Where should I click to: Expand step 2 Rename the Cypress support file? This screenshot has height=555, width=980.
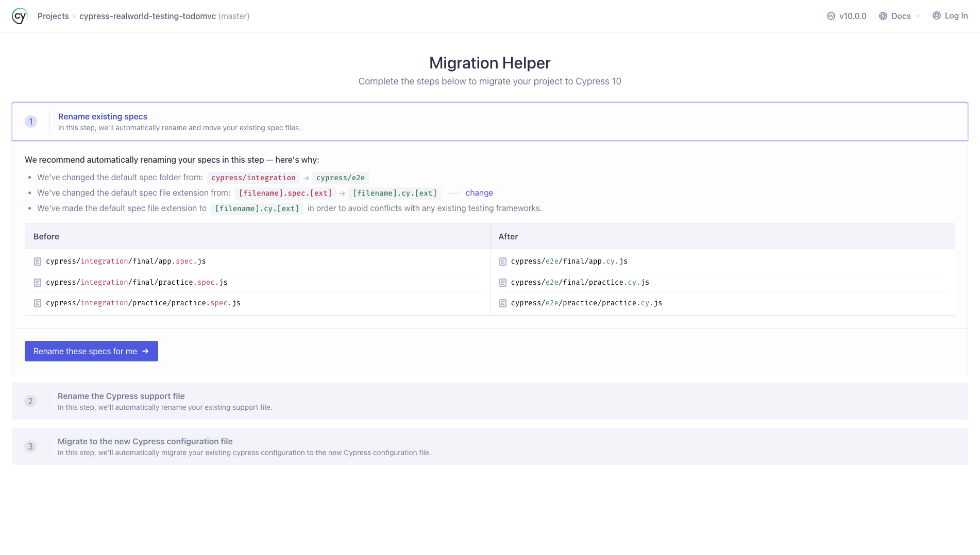[490, 401]
